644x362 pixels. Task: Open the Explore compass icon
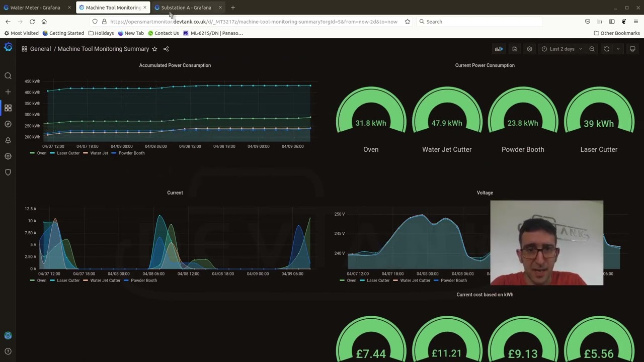click(x=8, y=124)
